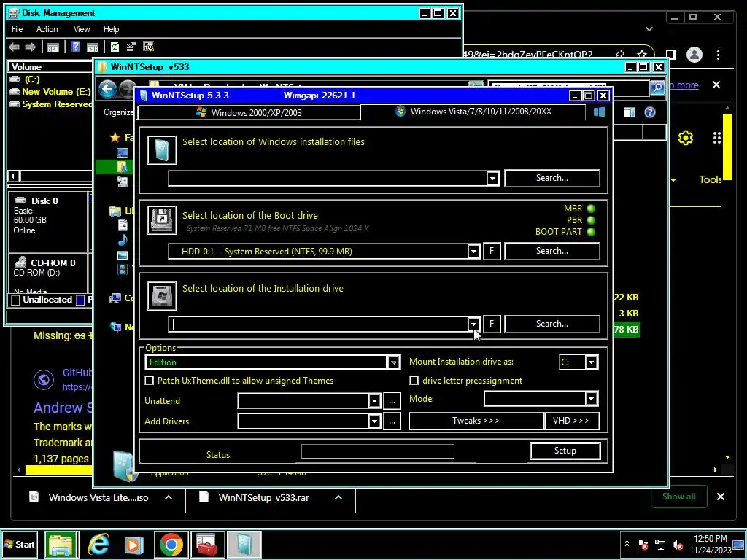Open the Tweaks >>> panel
The image size is (747, 560).
476,421
